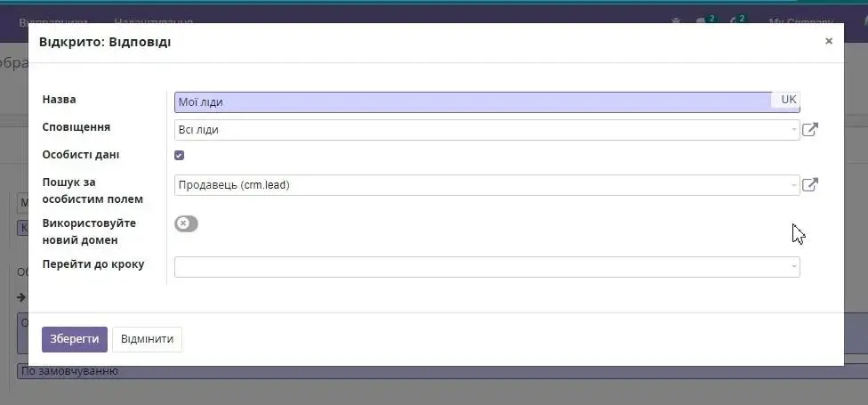This screenshot has height=405, width=868.
Task: Open the messages icon in top bar
Action: tap(703, 20)
